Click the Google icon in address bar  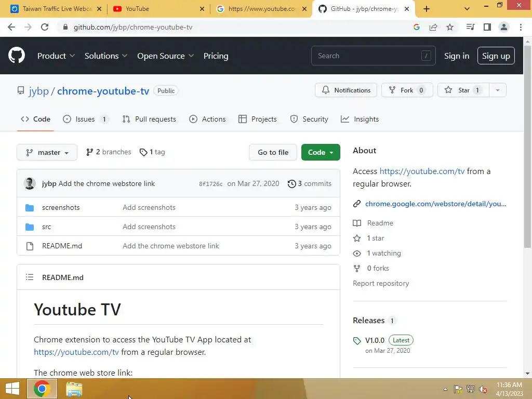[417, 27]
